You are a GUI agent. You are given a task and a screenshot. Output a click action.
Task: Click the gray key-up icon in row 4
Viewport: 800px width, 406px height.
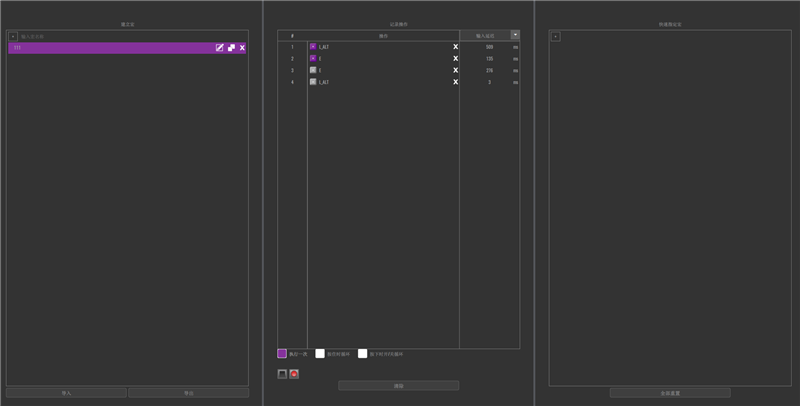click(x=313, y=82)
